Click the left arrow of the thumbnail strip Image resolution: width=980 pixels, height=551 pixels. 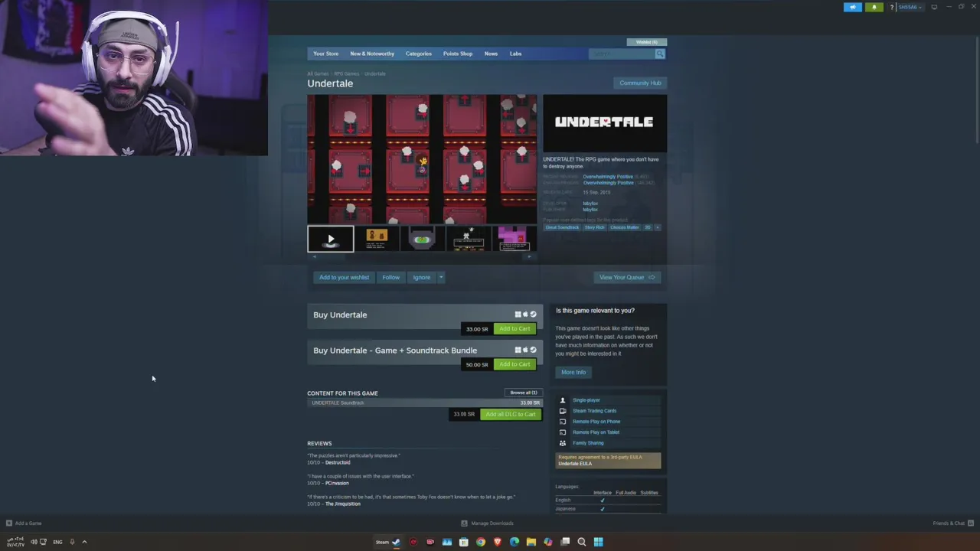point(314,256)
